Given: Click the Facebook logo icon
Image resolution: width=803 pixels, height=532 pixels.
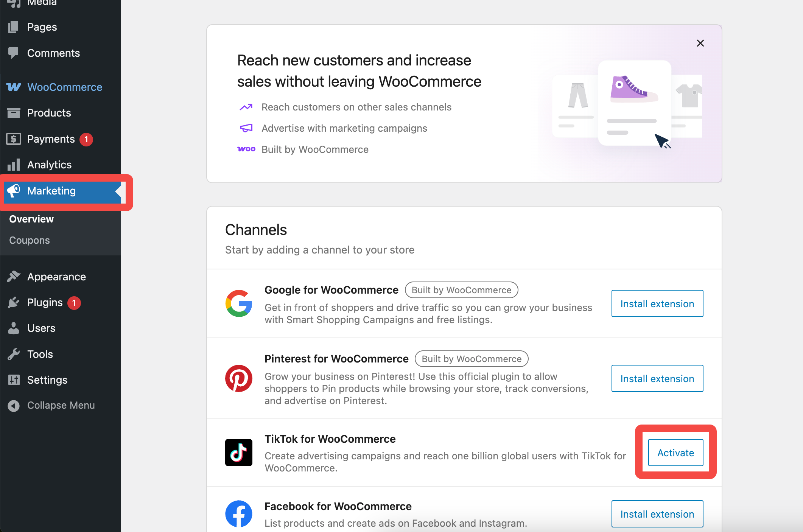Looking at the screenshot, I should 239,514.
